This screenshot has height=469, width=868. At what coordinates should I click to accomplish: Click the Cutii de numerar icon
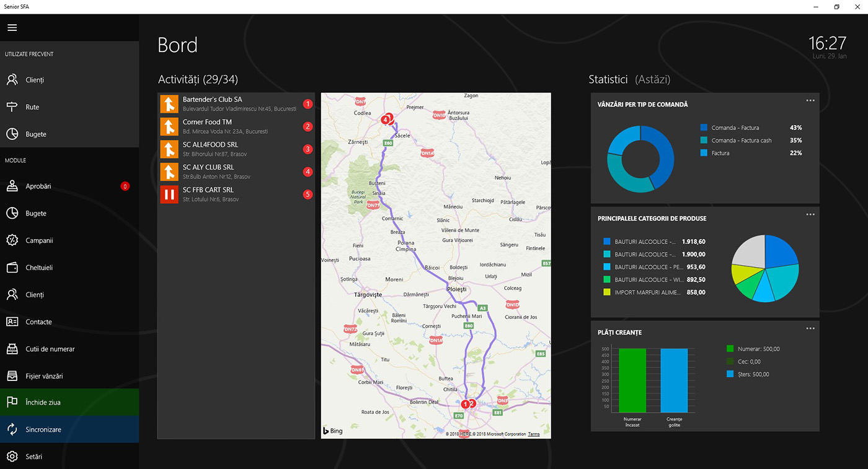12,349
